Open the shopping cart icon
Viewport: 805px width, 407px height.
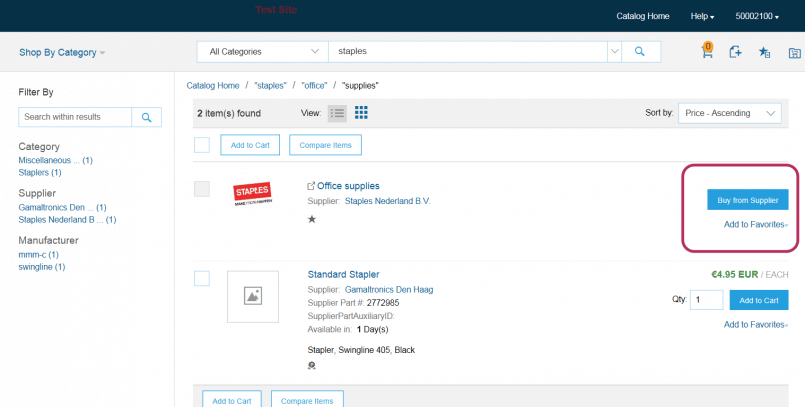click(x=707, y=50)
